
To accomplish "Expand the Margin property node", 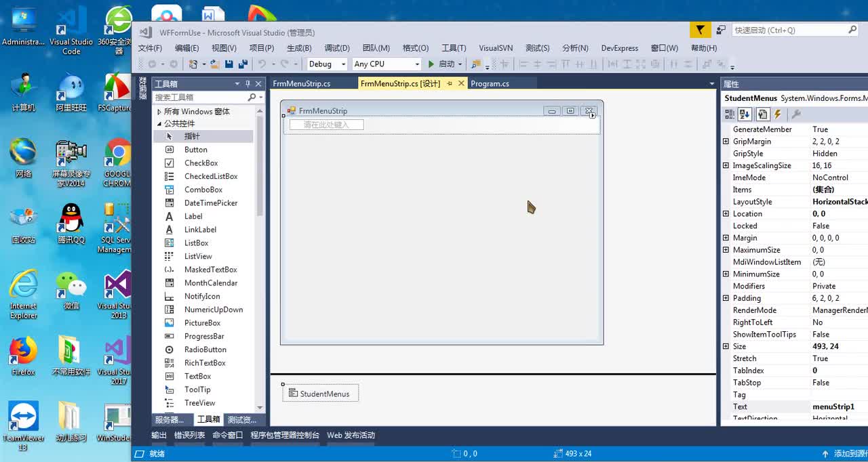I will click(726, 238).
